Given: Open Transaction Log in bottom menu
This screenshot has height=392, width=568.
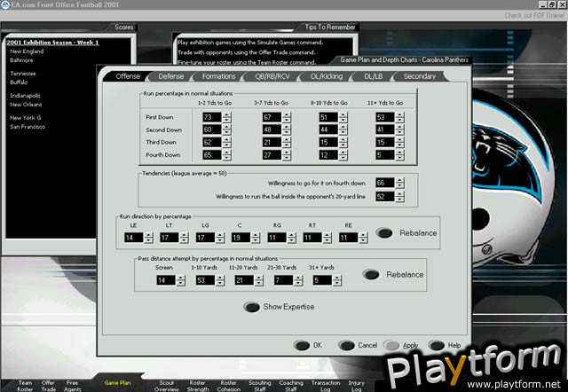Looking at the screenshot, I should (x=326, y=386).
